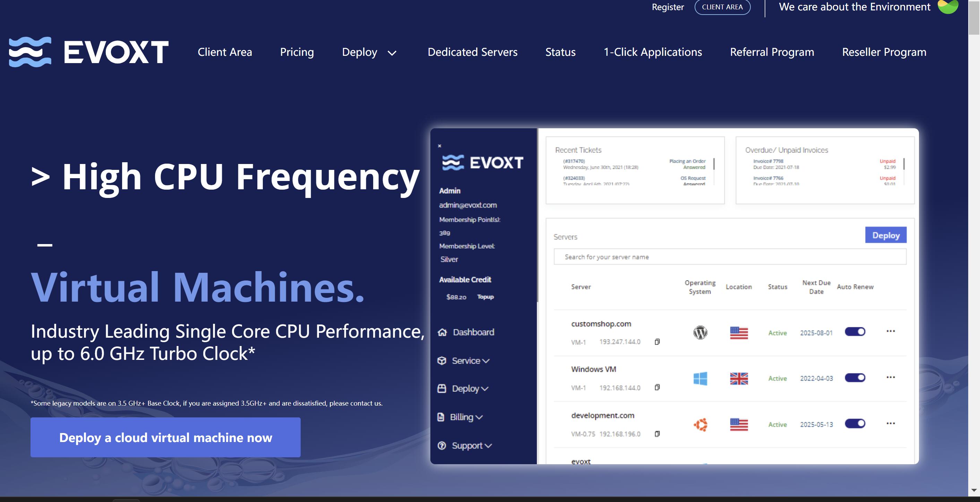Open the Pricing menu item
The height and width of the screenshot is (502, 980).
pos(296,51)
